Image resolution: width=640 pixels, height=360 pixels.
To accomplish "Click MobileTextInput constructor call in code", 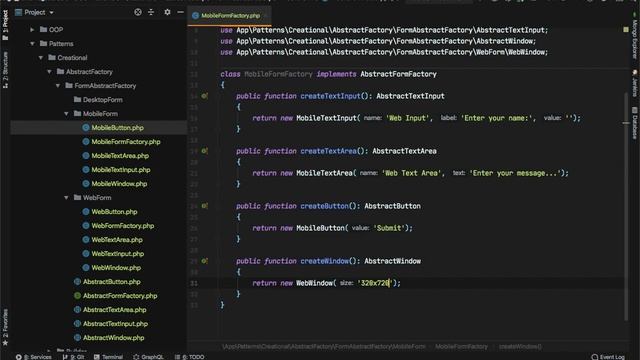I will (327, 118).
